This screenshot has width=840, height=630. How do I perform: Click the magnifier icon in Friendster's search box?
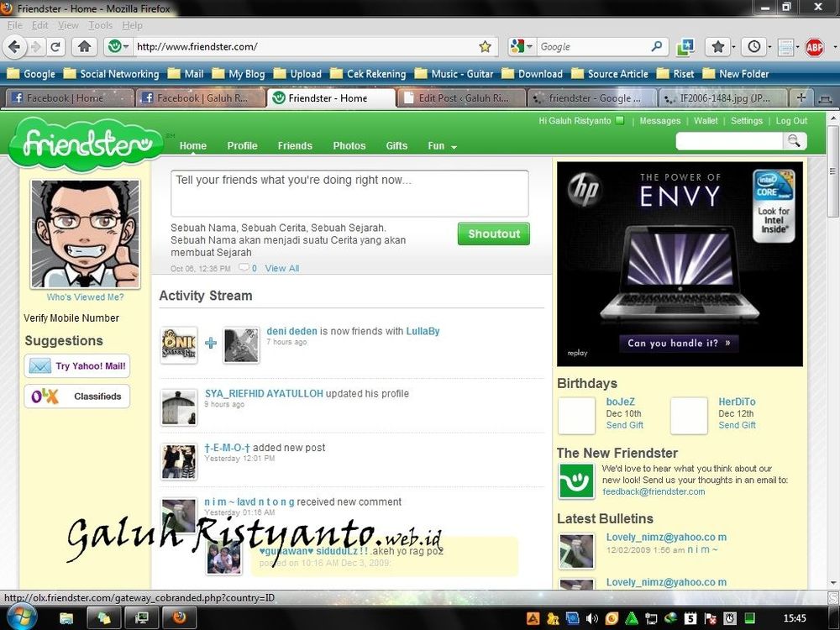pos(793,140)
